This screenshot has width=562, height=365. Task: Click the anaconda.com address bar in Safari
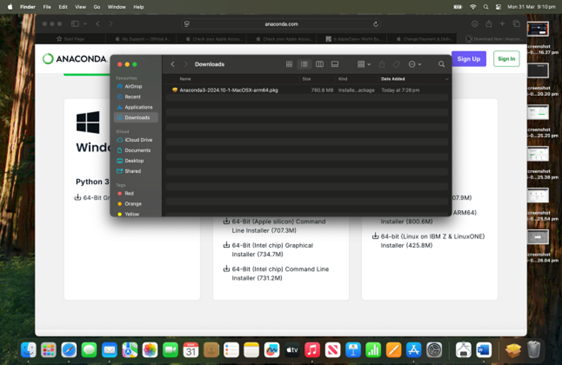[x=281, y=24]
